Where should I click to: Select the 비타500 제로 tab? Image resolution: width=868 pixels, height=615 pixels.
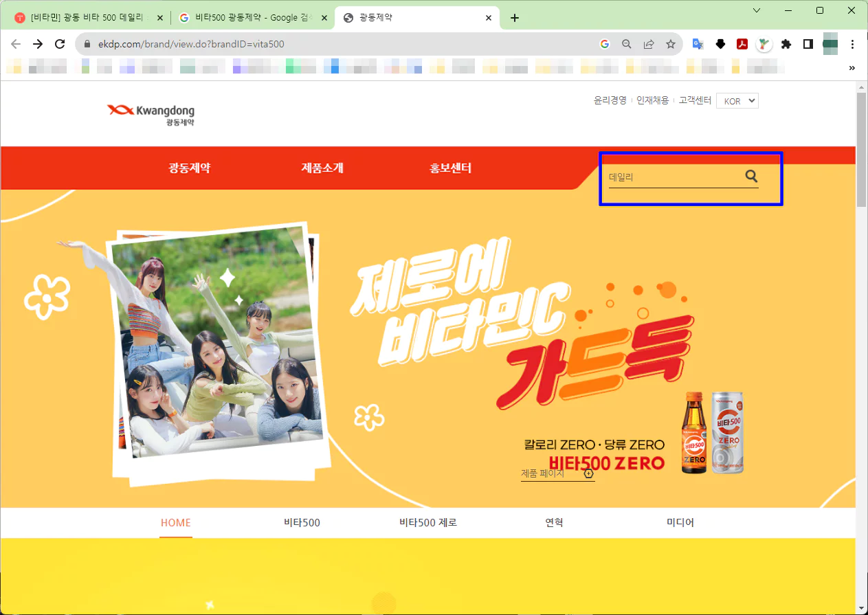click(427, 523)
